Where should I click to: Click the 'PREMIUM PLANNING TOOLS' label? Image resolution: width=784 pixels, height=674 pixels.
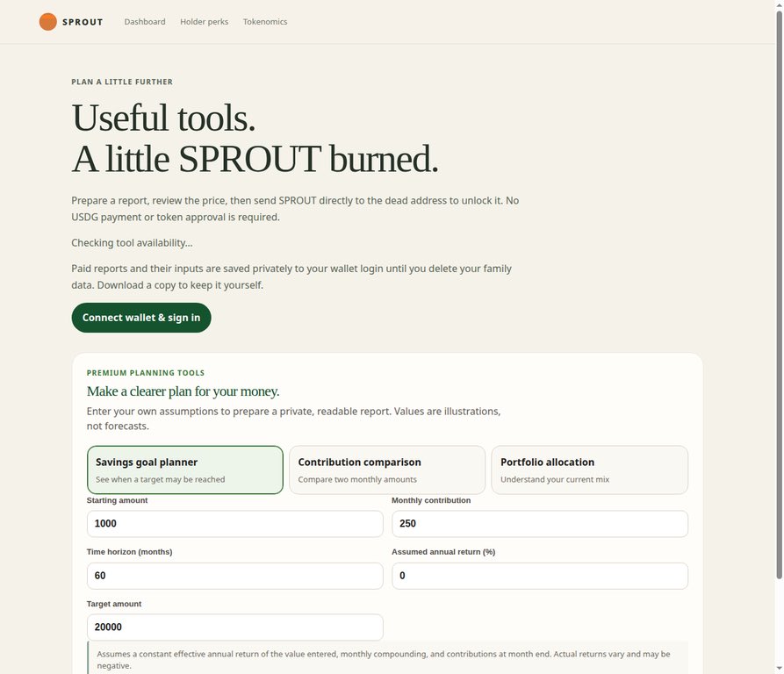coord(146,373)
